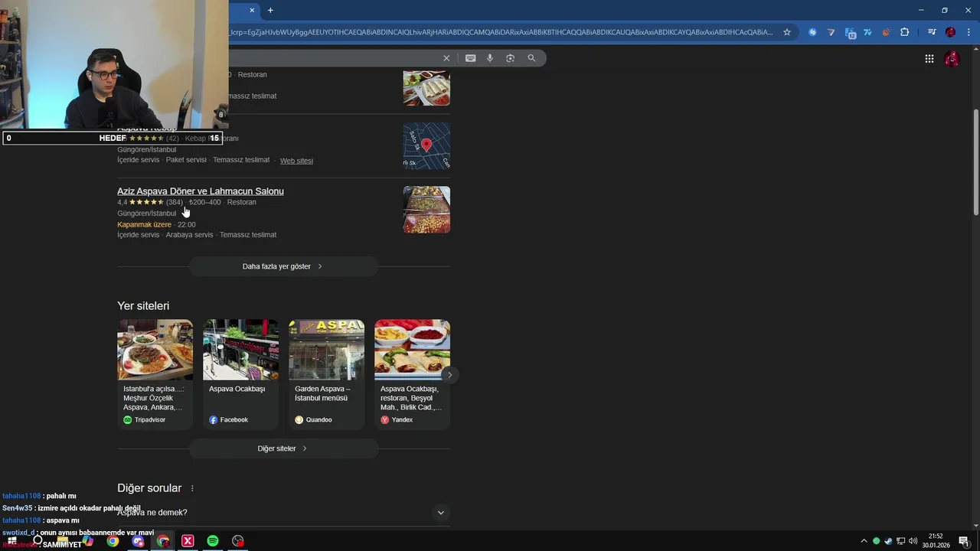Open the top restaurant food photo thumbnail
The width and height of the screenshot is (980, 551).
coord(426,87)
